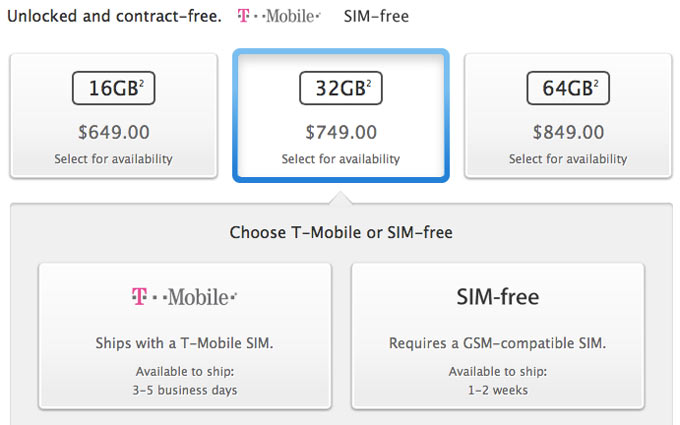Click the 'Choose T-Mobile or SIM-free' heading
Image resolution: width=680 pixels, height=425 pixels.
341,232
